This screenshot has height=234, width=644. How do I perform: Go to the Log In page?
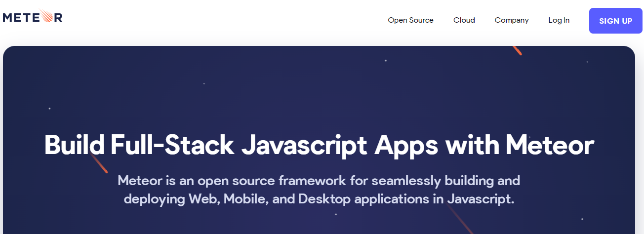[559, 20]
